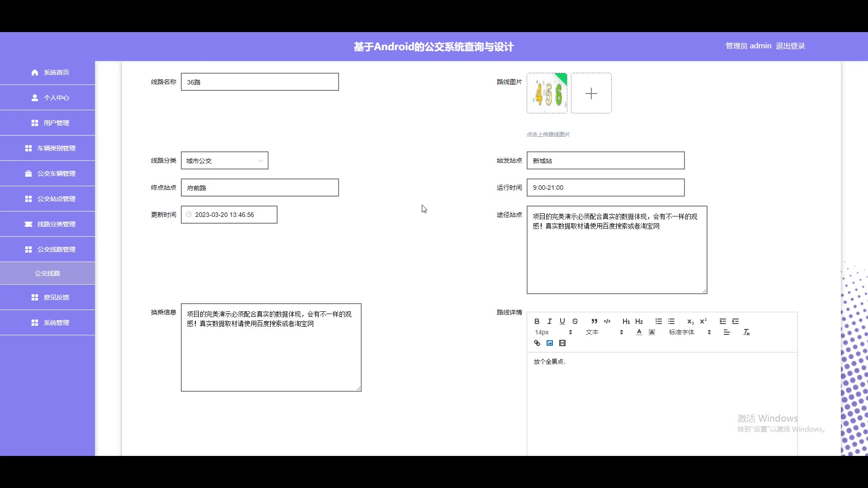
Task: Toggle bold formatting in route details editor
Action: [x=537, y=321]
